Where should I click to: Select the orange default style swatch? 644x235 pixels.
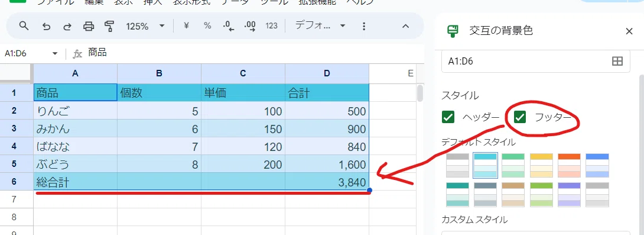tap(569, 165)
